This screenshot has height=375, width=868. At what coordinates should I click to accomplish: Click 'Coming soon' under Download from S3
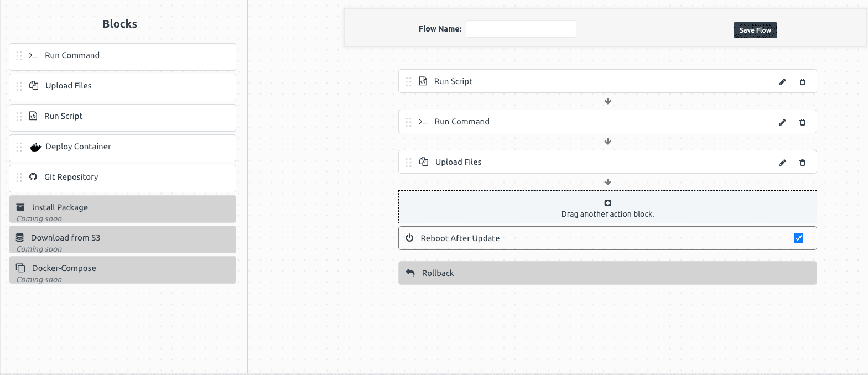coord(39,249)
